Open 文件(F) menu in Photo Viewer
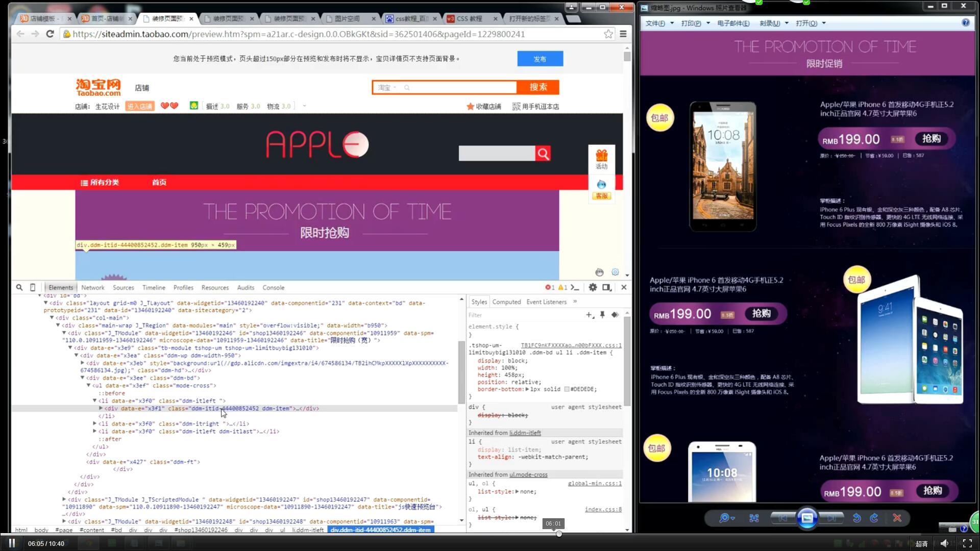 coord(659,23)
